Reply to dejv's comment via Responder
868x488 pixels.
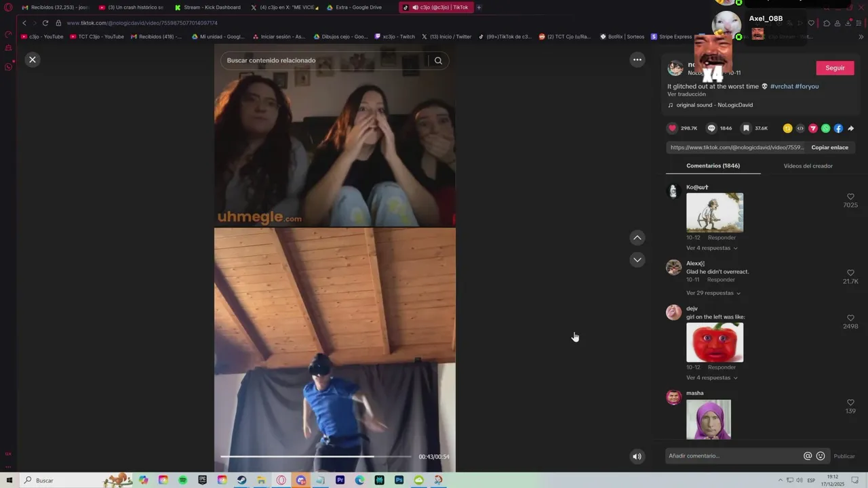722,367
